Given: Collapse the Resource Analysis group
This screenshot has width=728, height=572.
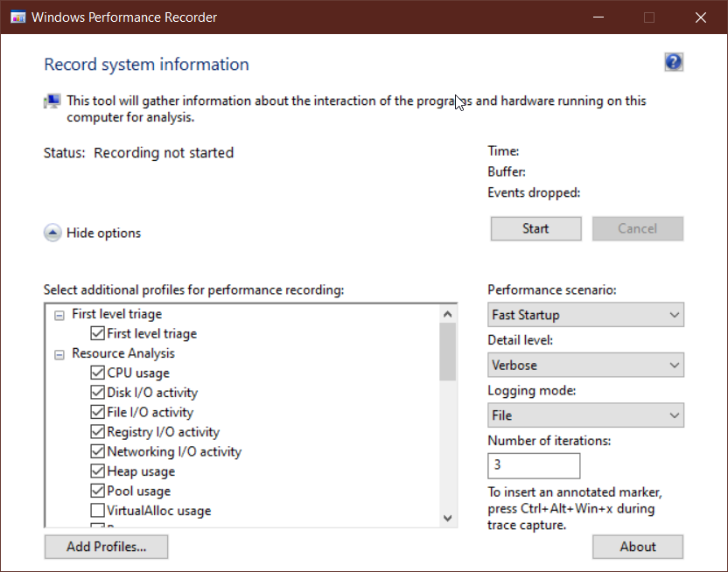Looking at the screenshot, I should 59,355.
